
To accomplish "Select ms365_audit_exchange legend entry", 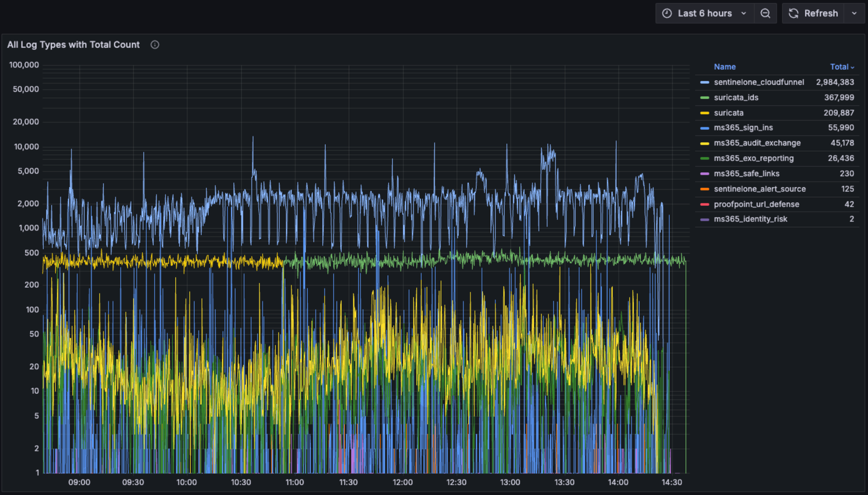I will coord(757,143).
